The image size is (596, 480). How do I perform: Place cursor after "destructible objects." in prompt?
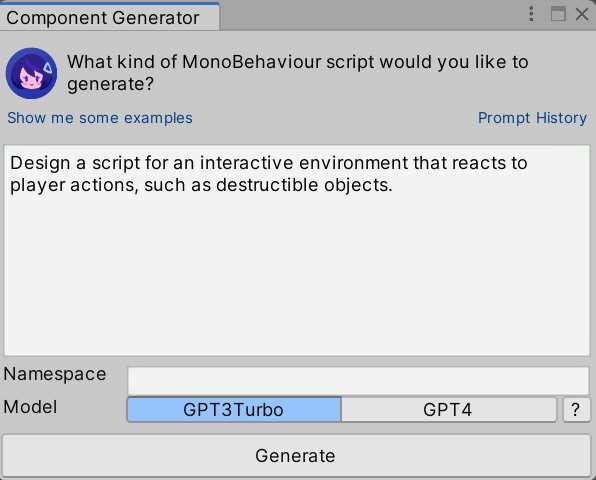click(393, 185)
